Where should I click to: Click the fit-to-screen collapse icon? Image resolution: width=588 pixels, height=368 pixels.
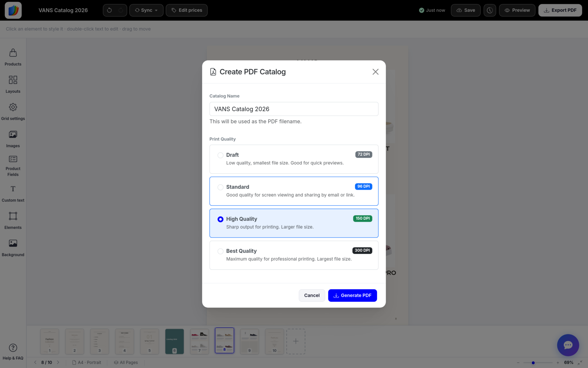click(580, 363)
